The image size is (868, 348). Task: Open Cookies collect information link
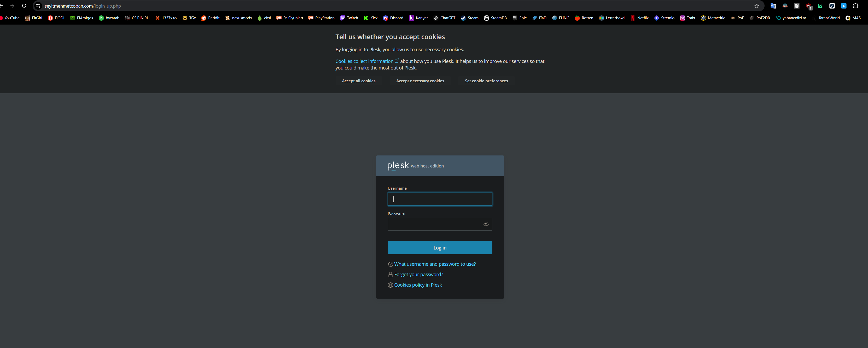click(364, 61)
